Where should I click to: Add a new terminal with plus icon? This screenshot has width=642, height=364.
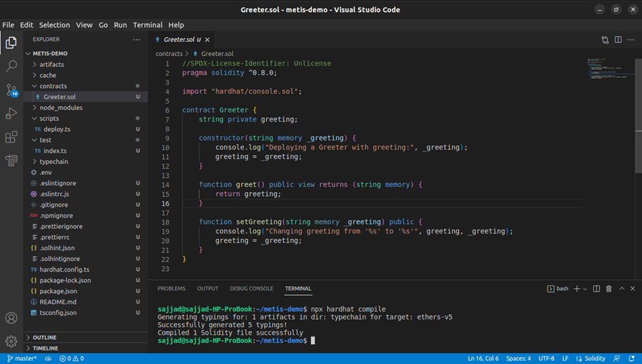click(x=576, y=289)
